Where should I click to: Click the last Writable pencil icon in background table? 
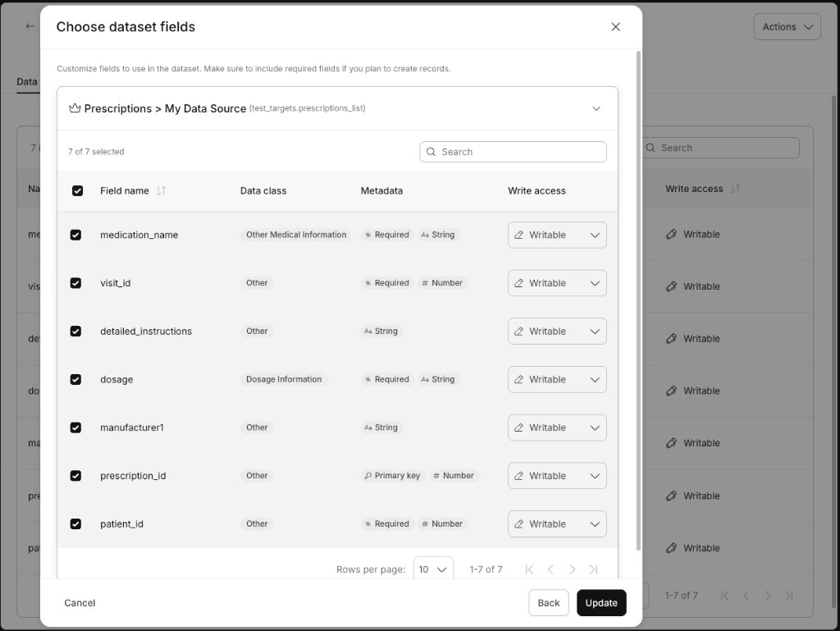pos(671,548)
